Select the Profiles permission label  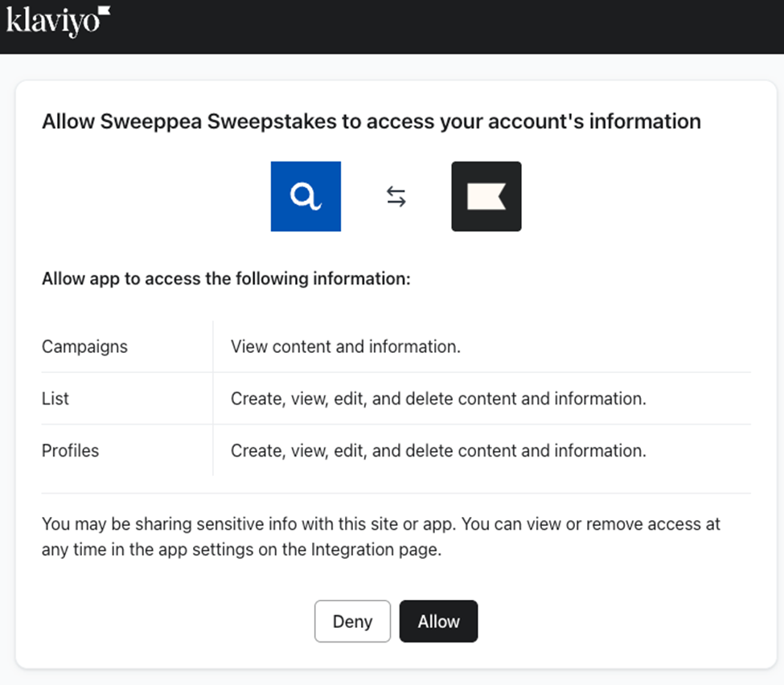(71, 451)
